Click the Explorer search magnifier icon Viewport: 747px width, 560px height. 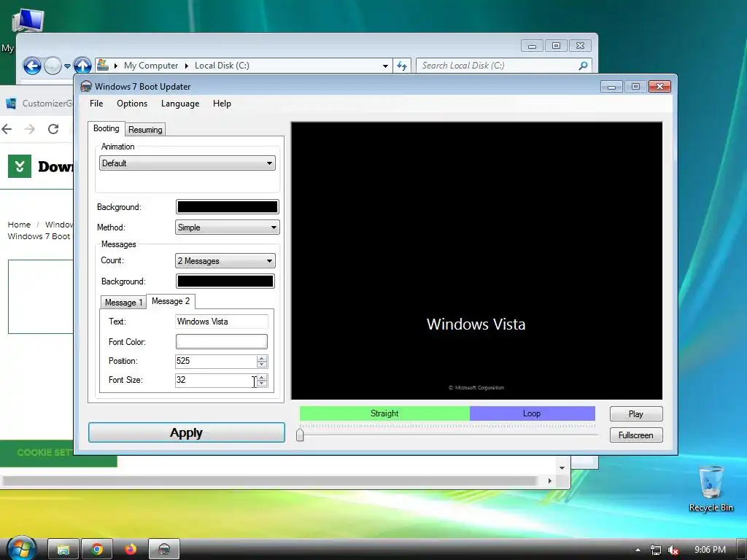[x=583, y=66]
